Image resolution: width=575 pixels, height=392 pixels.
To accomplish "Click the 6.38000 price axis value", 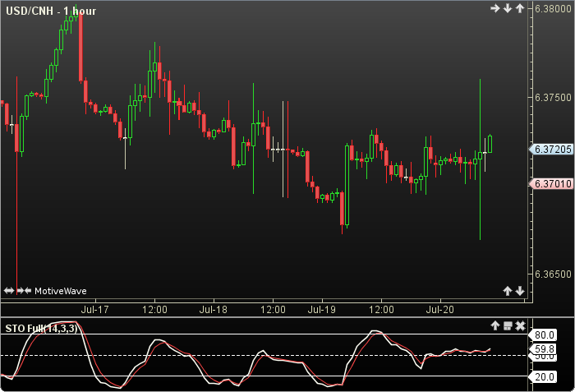I will coord(553,9).
